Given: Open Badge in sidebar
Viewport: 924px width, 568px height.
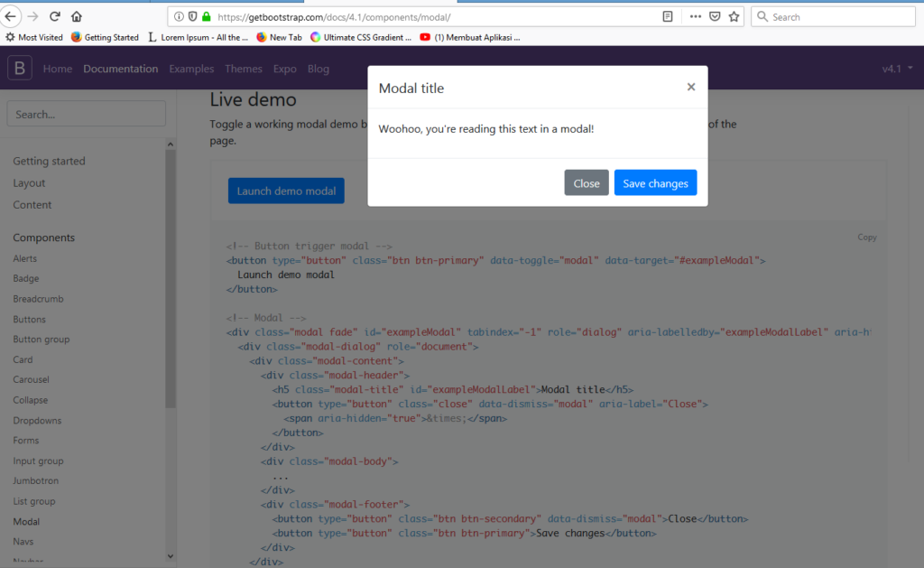Looking at the screenshot, I should 26,278.
